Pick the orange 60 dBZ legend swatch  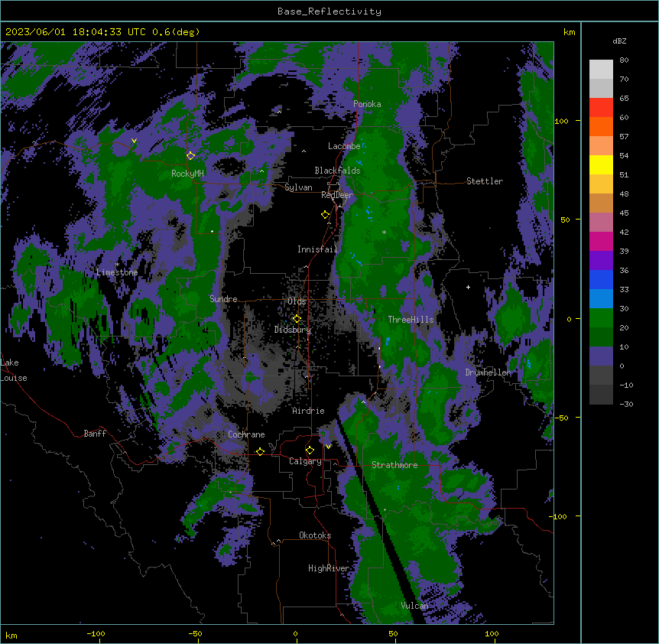point(601,126)
